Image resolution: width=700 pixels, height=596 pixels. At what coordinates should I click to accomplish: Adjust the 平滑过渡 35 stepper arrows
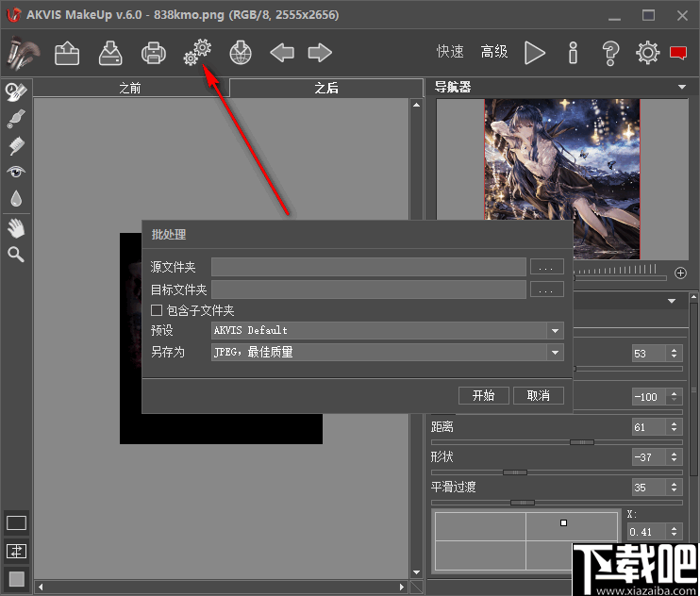pos(675,488)
